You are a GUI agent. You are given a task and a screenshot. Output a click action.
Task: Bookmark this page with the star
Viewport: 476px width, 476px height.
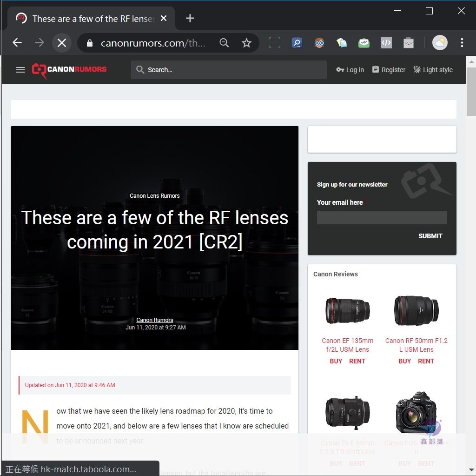[246, 43]
